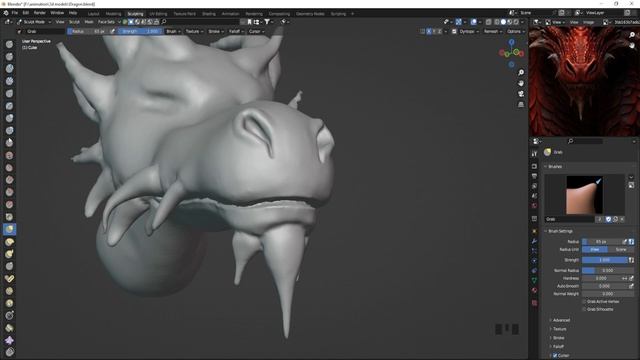Open Image menu in image editor
Screen dimensions: 640x360
tap(588, 22)
